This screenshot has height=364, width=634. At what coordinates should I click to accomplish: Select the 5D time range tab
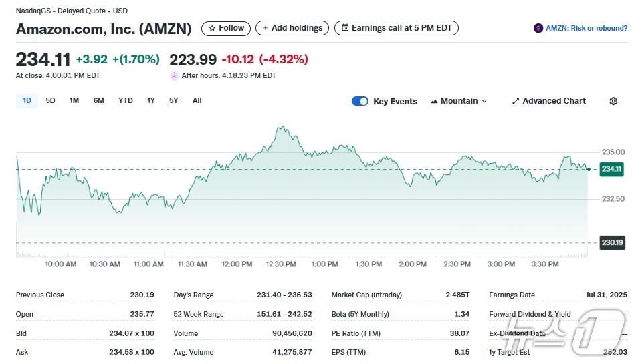coord(50,100)
